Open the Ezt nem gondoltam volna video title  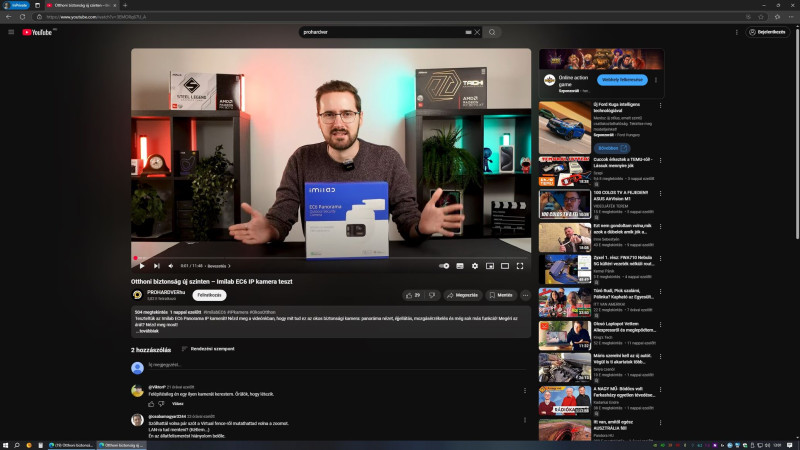622,229
